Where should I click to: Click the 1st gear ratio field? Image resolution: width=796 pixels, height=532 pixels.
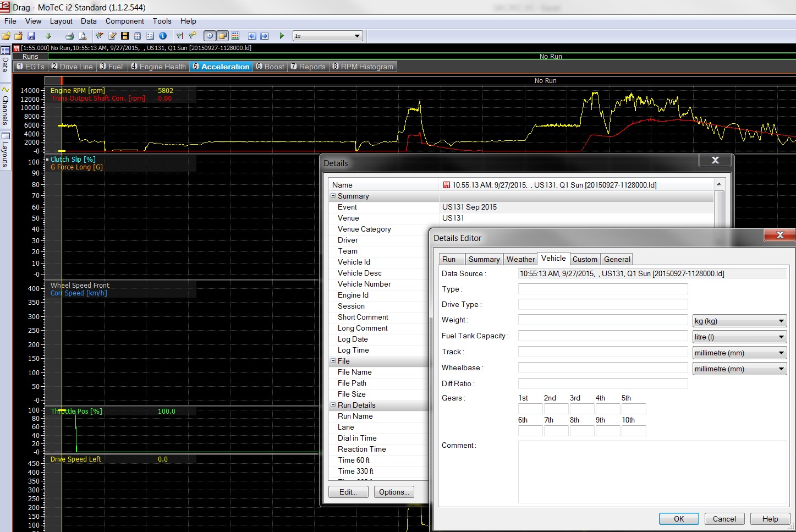point(530,409)
